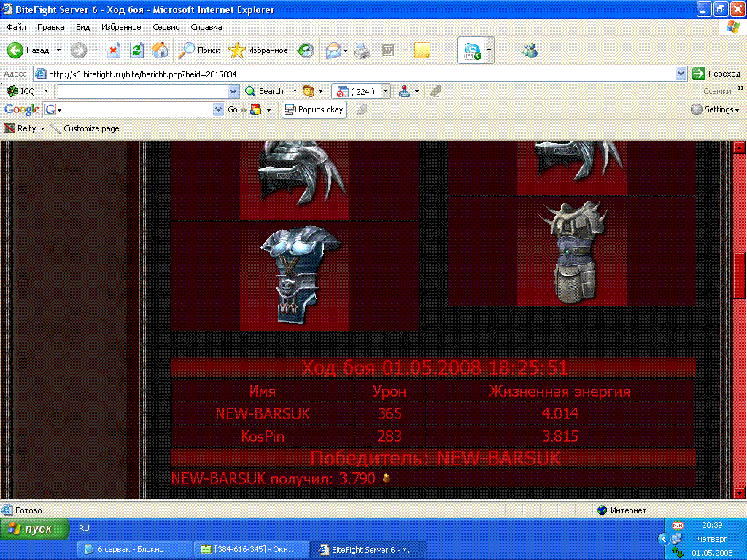Click the Переход go button
747x560 pixels.
717,74
